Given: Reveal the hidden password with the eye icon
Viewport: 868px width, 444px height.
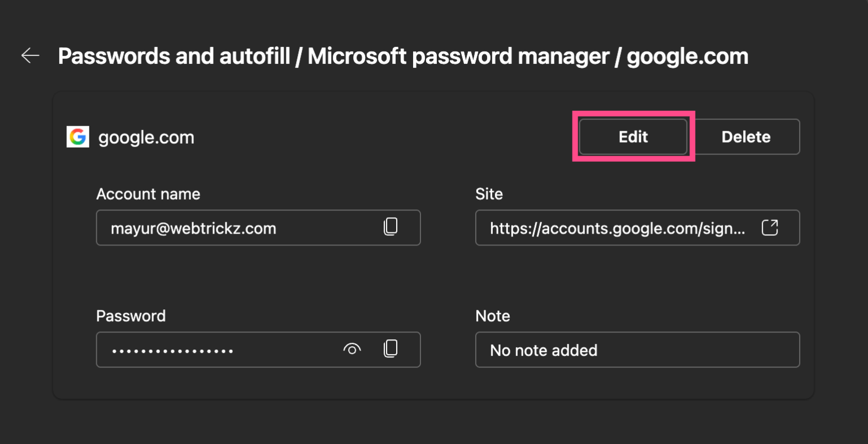Looking at the screenshot, I should point(352,349).
